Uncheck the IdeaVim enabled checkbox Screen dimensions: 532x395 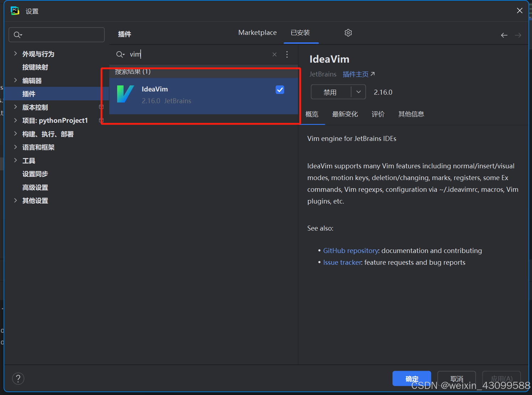280,90
